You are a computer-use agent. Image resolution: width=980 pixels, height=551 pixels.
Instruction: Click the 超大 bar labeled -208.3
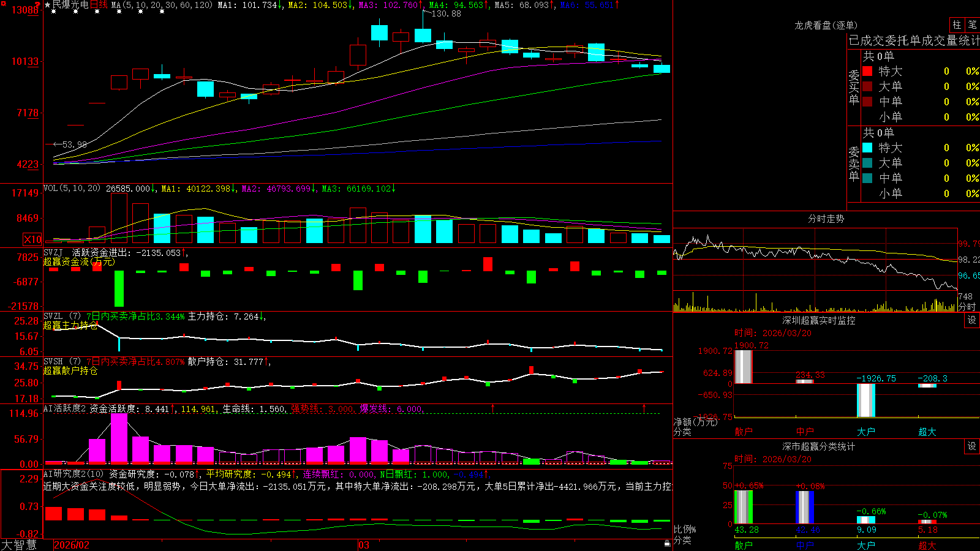[927, 386]
